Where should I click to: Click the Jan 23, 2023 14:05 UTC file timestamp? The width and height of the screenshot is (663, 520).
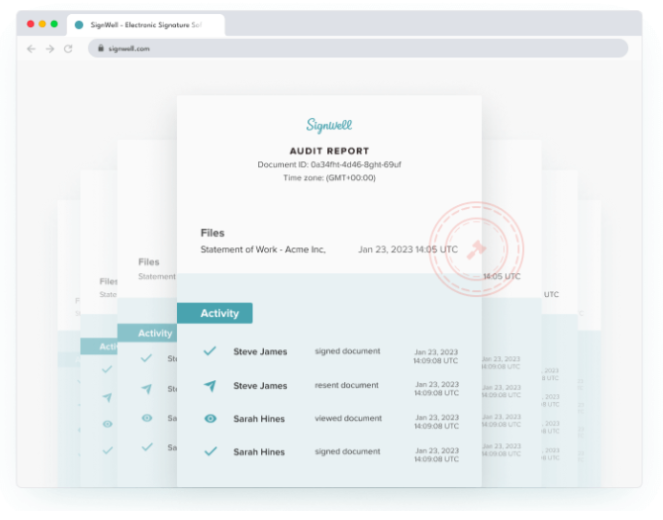pyautogui.click(x=407, y=249)
